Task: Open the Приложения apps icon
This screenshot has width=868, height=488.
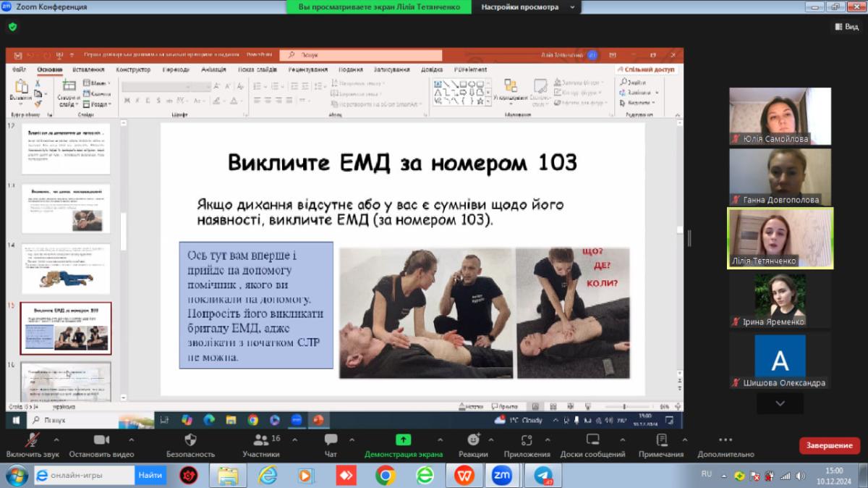Action: click(x=527, y=441)
